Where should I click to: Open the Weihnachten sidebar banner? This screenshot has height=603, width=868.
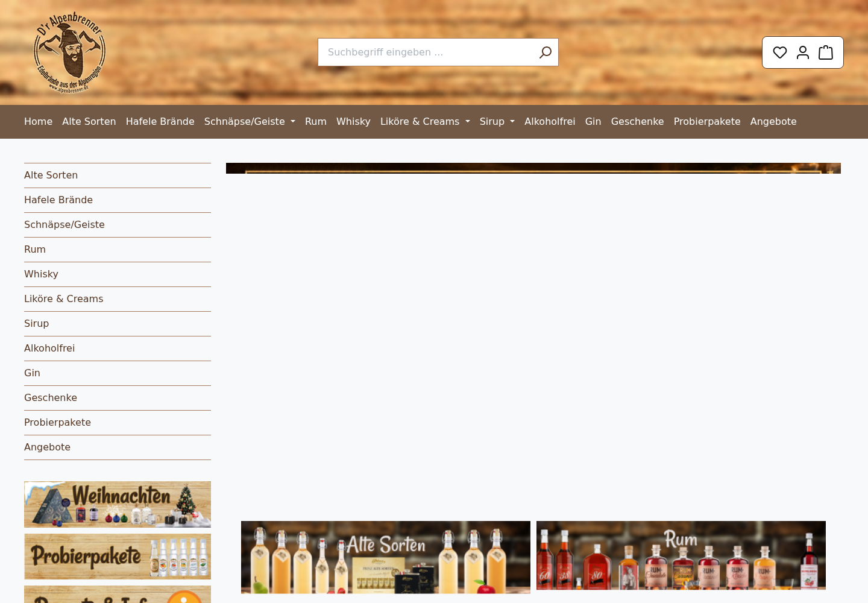(118, 504)
